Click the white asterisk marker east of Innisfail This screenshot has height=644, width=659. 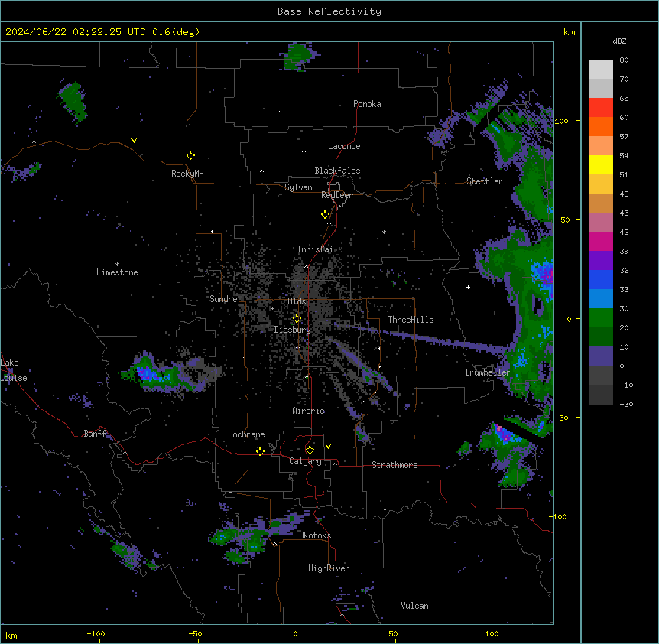384,232
